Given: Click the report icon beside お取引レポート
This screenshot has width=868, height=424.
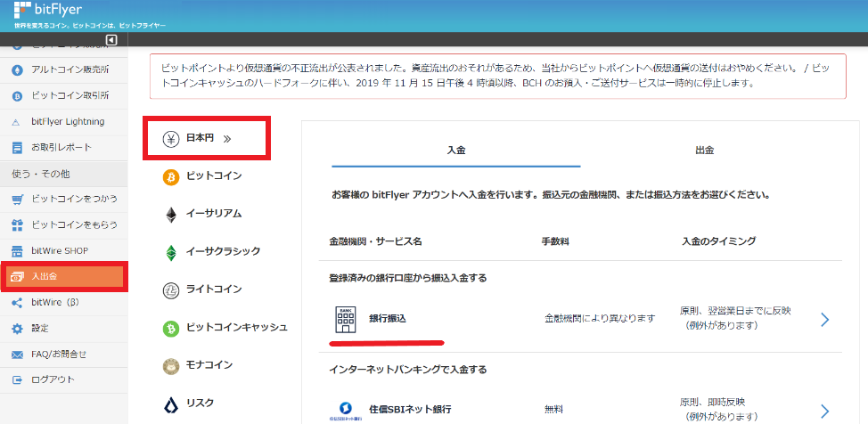Looking at the screenshot, I should pyautogui.click(x=18, y=148).
